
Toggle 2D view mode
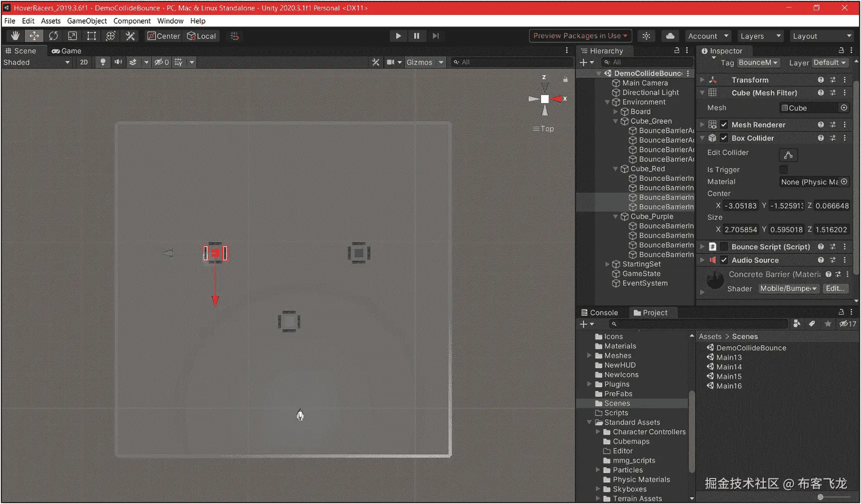[84, 62]
